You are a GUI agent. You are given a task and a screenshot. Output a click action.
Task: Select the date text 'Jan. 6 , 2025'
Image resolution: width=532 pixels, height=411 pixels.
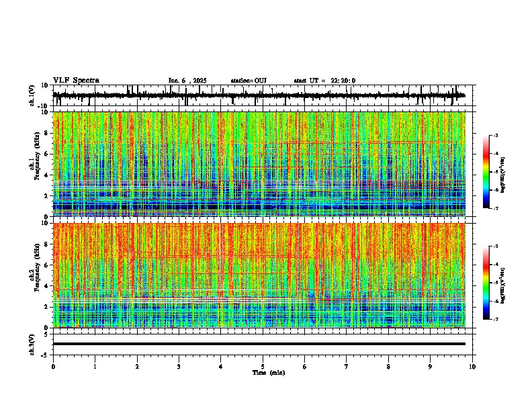coord(187,81)
